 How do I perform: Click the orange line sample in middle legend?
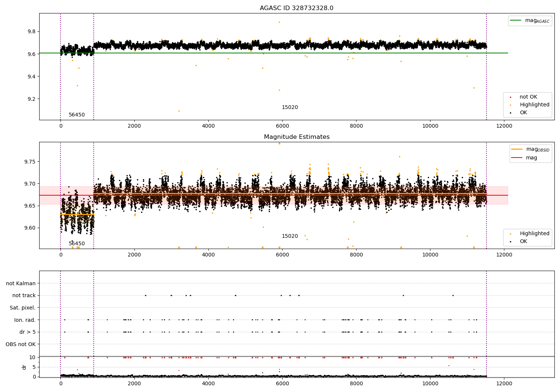point(517,149)
